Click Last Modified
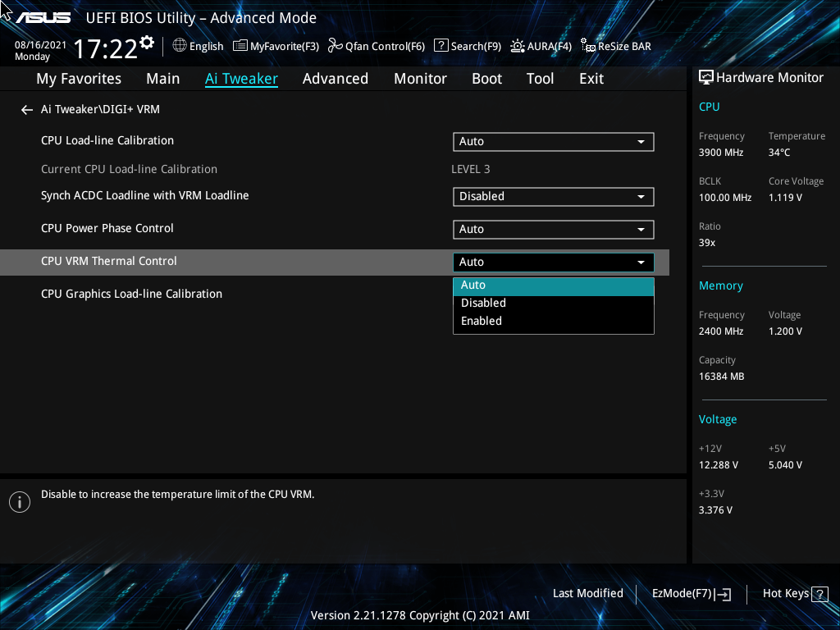The image size is (840, 630). click(587, 594)
